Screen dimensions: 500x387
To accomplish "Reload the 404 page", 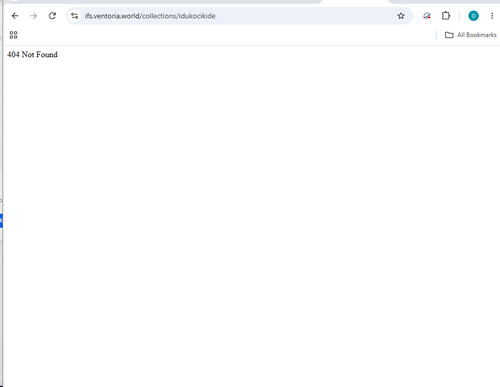I will coord(52,16).
